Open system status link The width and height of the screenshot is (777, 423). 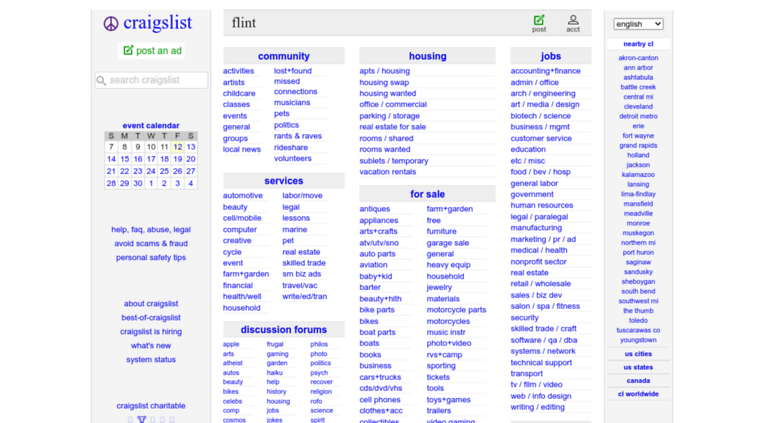pyautogui.click(x=151, y=360)
